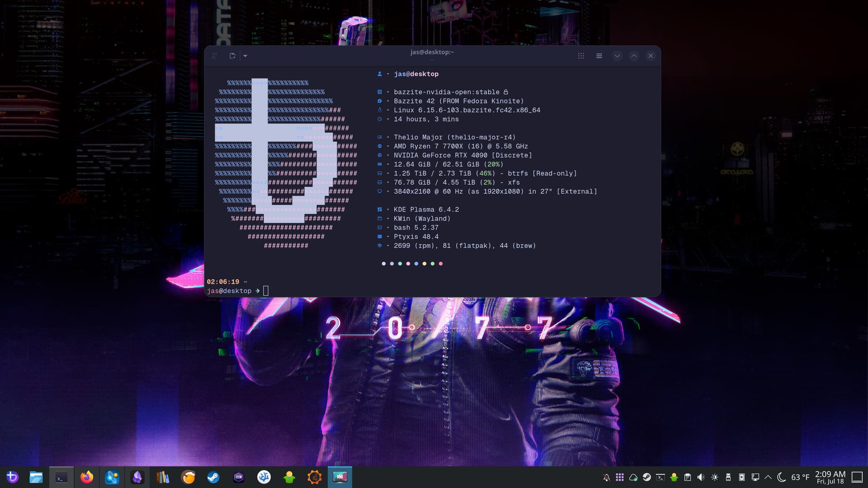Open new tab in Ptyxis terminal
Screen dimensions: 868x488
(x=232, y=56)
